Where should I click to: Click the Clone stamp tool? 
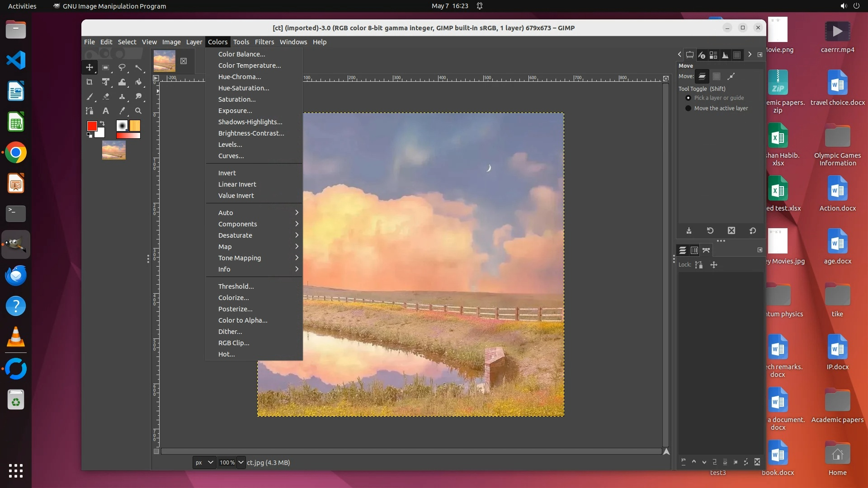click(x=122, y=96)
